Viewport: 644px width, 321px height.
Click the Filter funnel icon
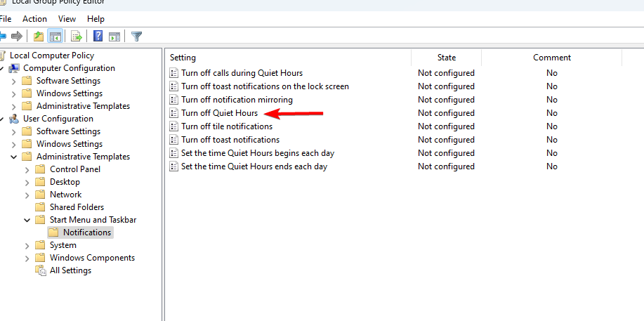point(136,37)
